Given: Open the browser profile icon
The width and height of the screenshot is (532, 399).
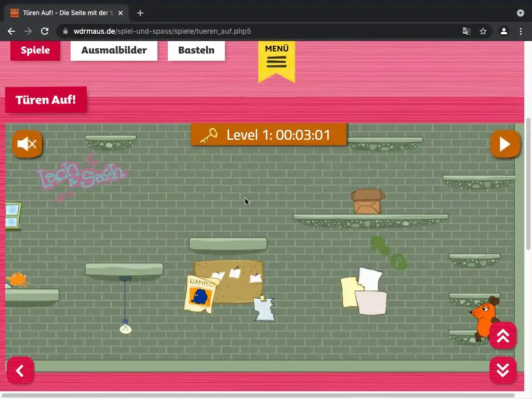Looking at the screenshot, I should pos(504,31).
